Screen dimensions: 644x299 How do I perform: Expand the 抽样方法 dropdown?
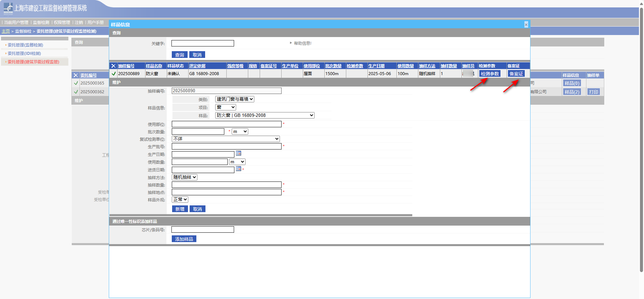pyautogui.click(x=185, y=177)
